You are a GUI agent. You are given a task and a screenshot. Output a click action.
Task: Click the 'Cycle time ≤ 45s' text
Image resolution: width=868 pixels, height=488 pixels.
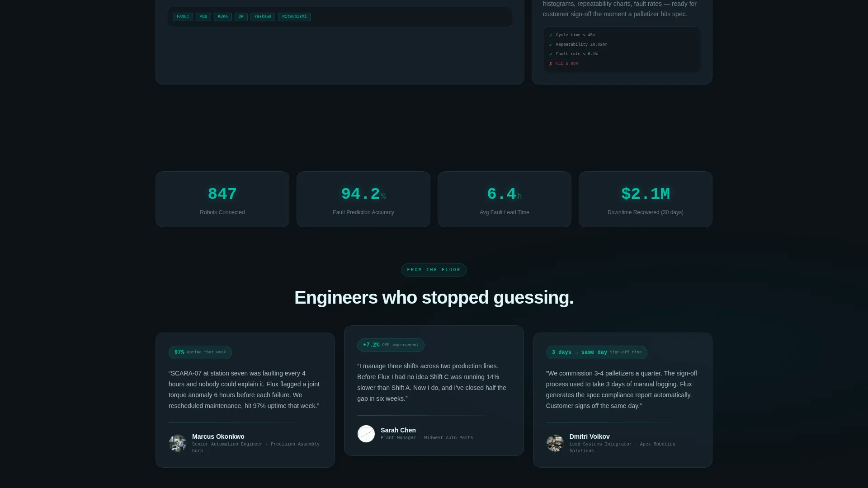coord(576,35)
